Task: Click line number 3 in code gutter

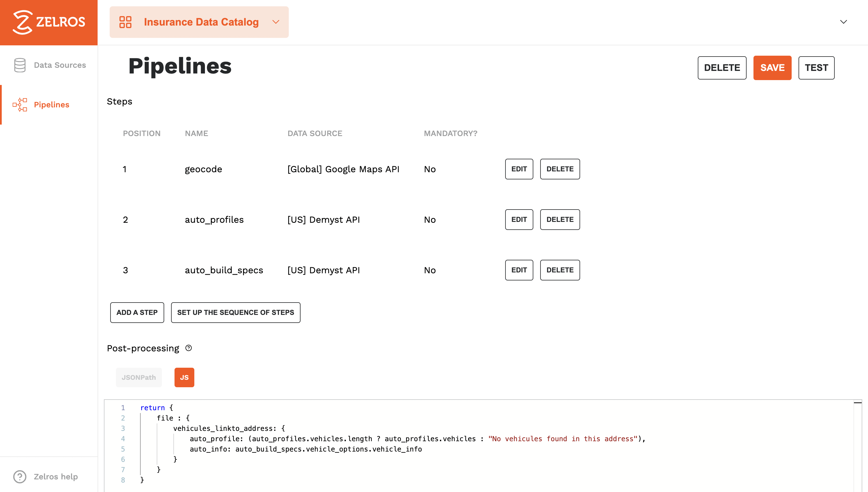Action: (123, 429)
